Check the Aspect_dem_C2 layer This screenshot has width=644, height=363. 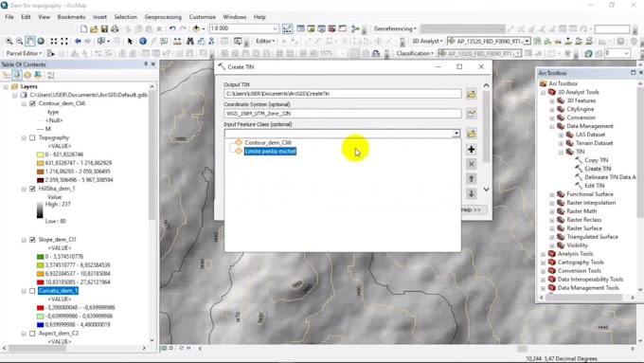[32, 334]
